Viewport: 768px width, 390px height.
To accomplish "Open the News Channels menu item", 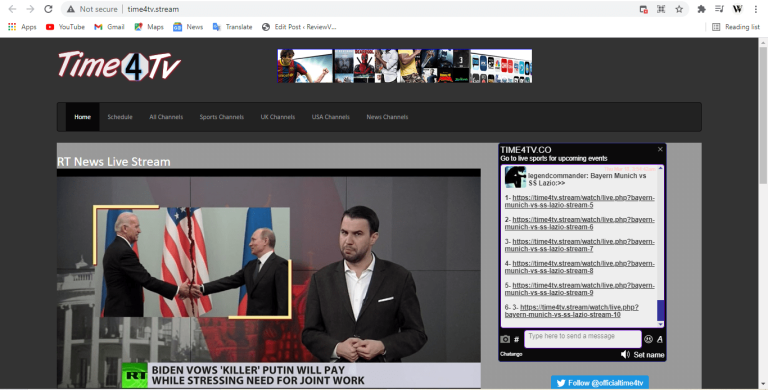I will coord(387,117).
